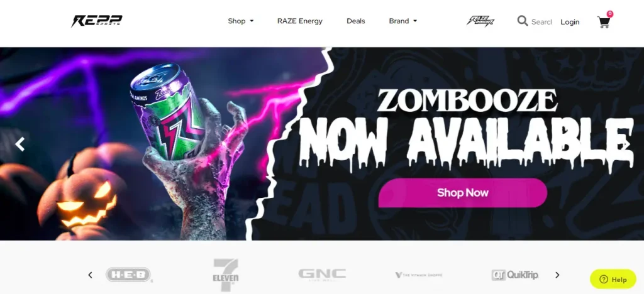Viewport: 644px width, 294px height.
Task: Choose The Vitamin Shoppe logo
Action: pyautogui.click(x=418, y=275)
